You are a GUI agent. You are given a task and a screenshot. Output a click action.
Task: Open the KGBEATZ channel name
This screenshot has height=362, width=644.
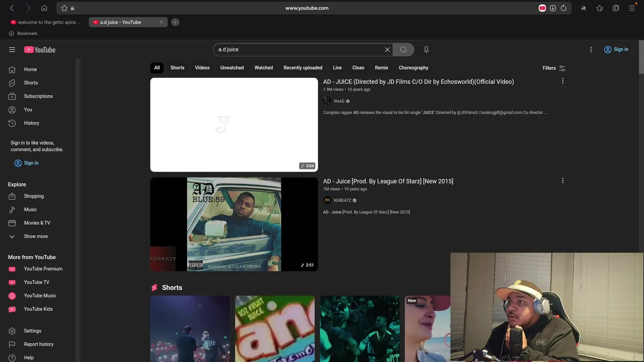coord(342,201)
